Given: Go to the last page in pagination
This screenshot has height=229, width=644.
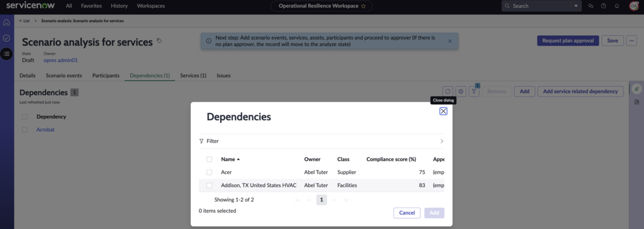Looking at the screenshot, I should click(x=346, y=200).
